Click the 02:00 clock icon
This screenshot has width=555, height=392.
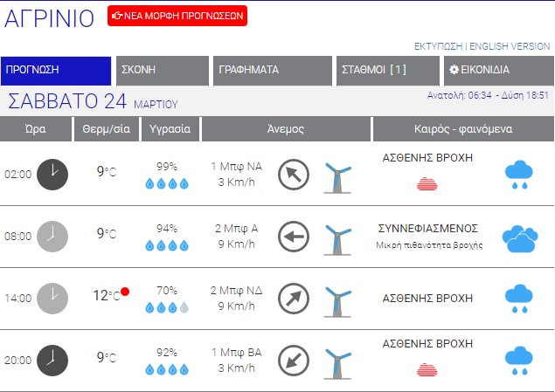pyautogui.click(x=52, y=174)
